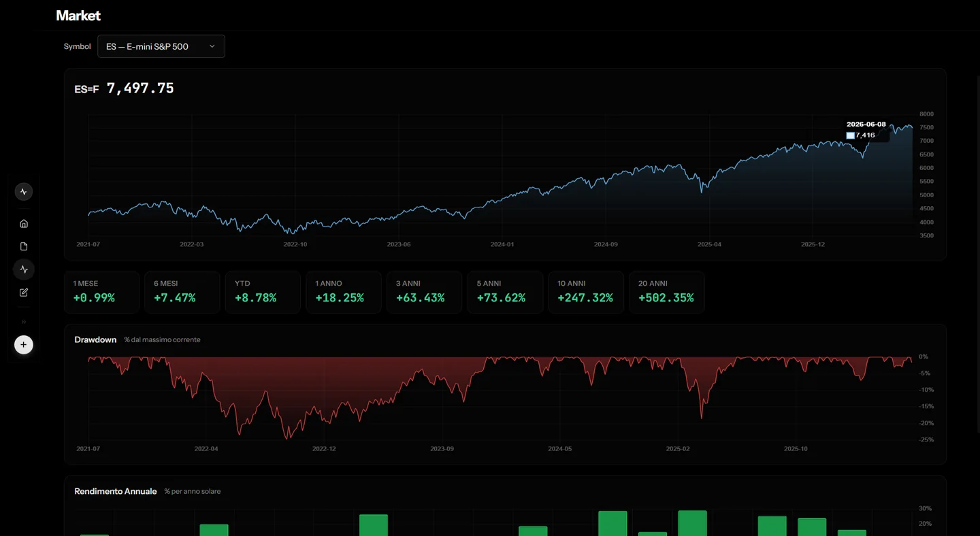Click the 2022-04 drawdown axis label
Screen dimensions: 980x536
(x=206, y=449)
